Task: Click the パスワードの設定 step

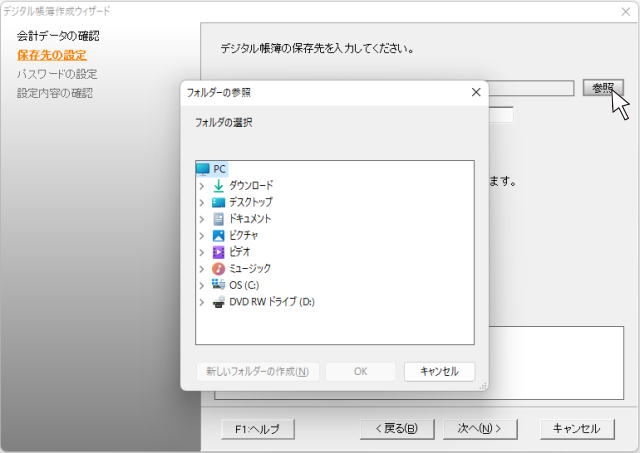Action: [57, 74]
